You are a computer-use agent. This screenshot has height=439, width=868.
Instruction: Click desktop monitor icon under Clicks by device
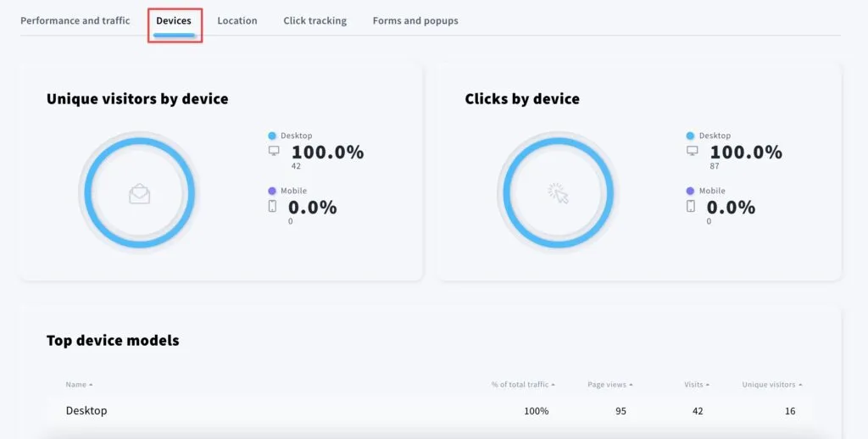692,151
